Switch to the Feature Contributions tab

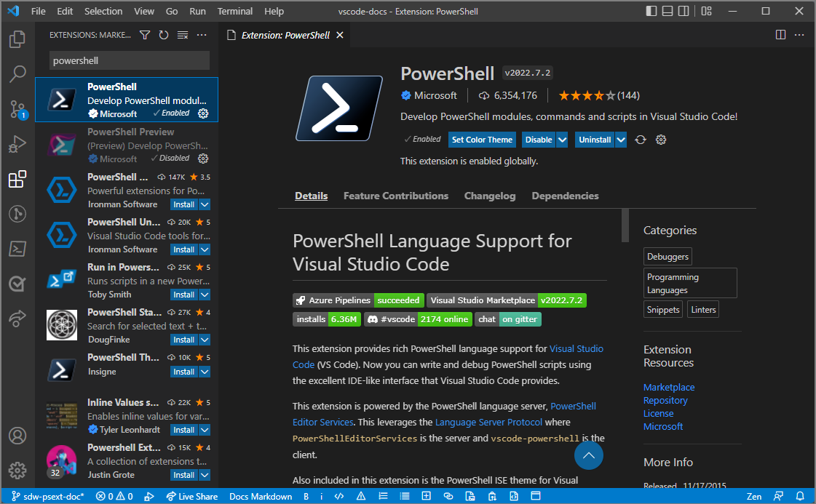396,195
